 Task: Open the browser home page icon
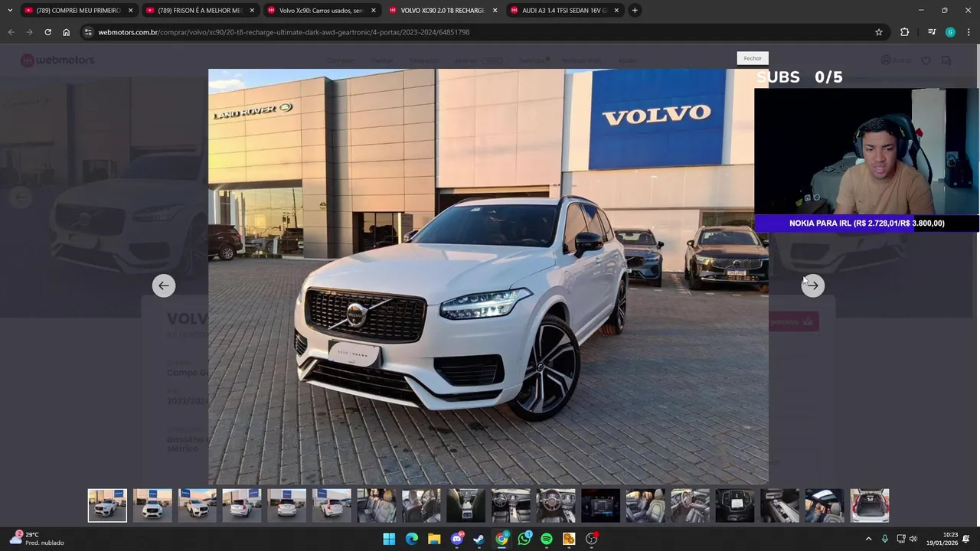[66, 32]
